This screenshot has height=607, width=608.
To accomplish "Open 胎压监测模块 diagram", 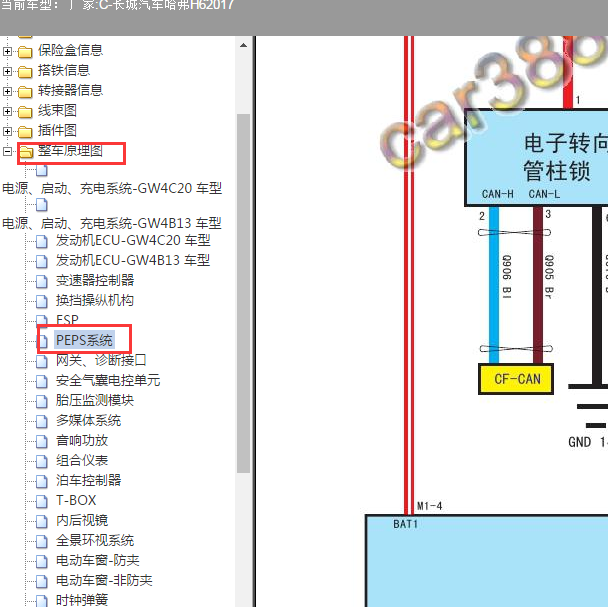I will pos(95,400).
